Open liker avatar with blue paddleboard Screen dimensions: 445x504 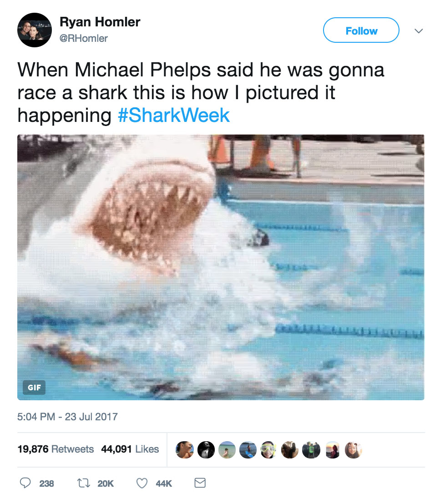[x=248, y=449]
